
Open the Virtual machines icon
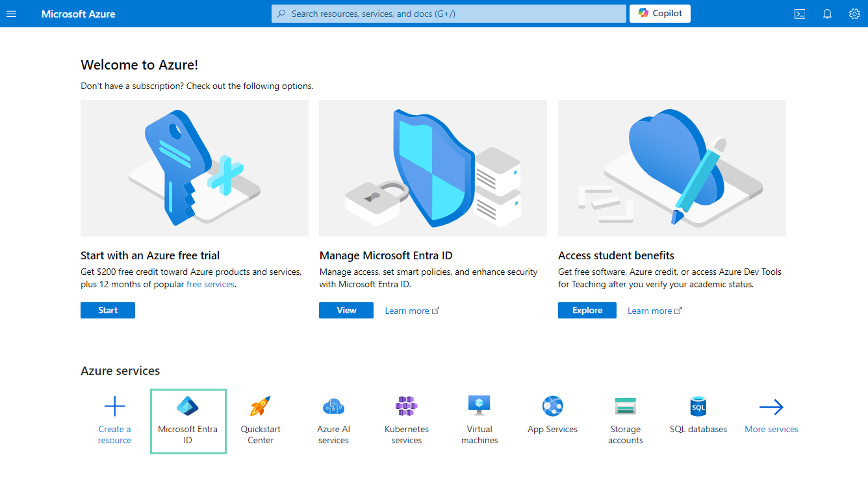[479, 406]
